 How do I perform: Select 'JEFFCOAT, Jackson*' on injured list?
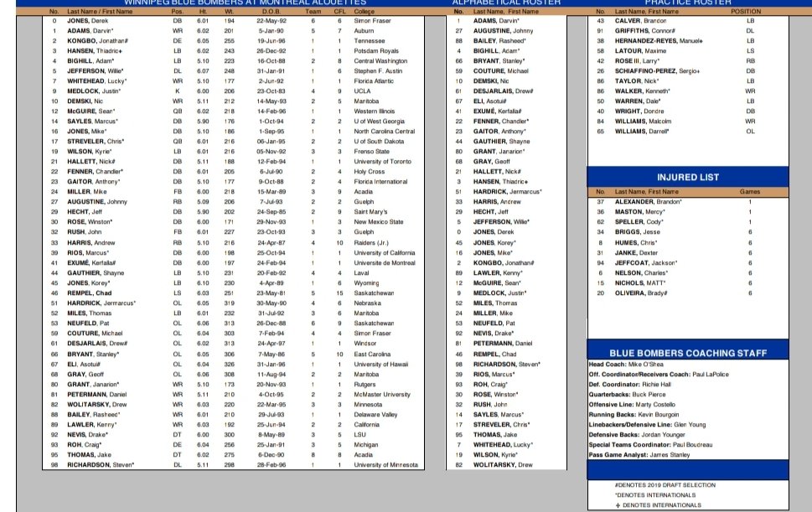click(646, 263)
